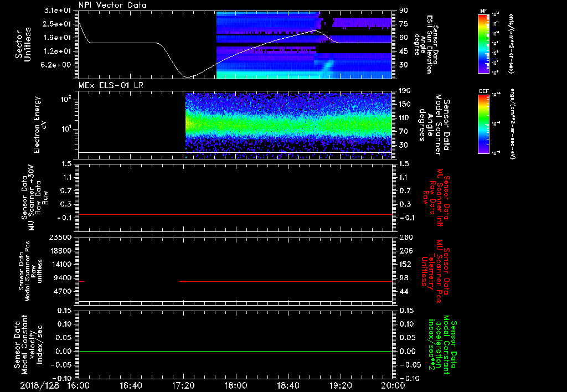Click the "18800" scanner position tick value
The width and height of the screenshot is (567, 392).
[x=60, y=251]
